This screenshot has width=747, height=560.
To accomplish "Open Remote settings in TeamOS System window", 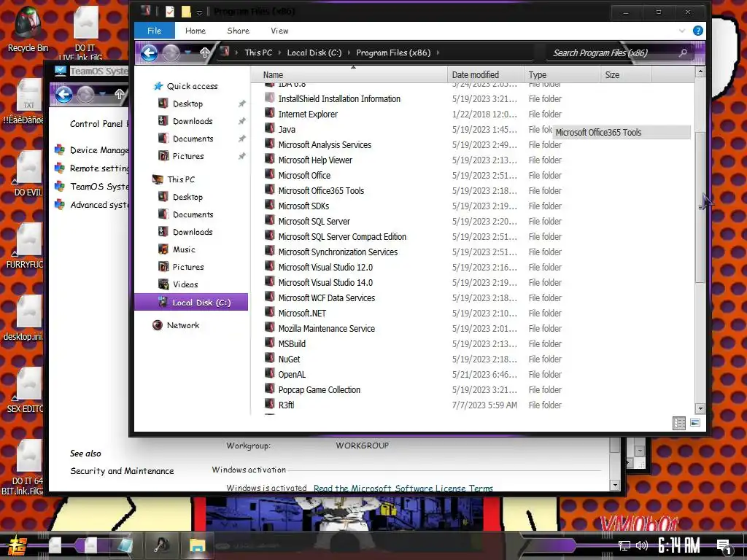I will 99,168.
